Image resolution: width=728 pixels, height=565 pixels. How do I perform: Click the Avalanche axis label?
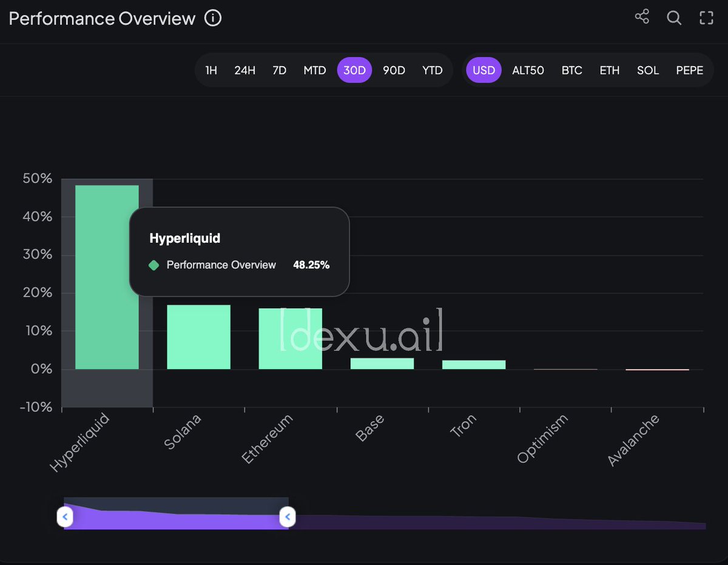pos(633,441)
